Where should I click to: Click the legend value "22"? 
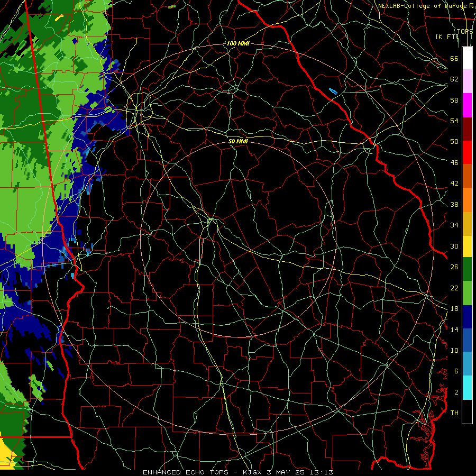click(x=454, y=288)
